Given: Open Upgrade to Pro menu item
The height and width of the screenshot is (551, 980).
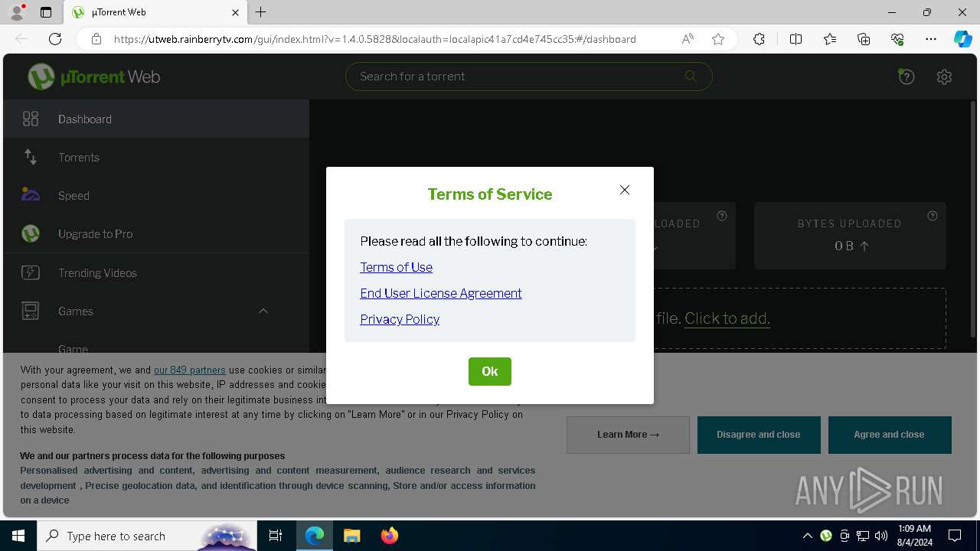Looking at the screenshot, I should [156, 233].
